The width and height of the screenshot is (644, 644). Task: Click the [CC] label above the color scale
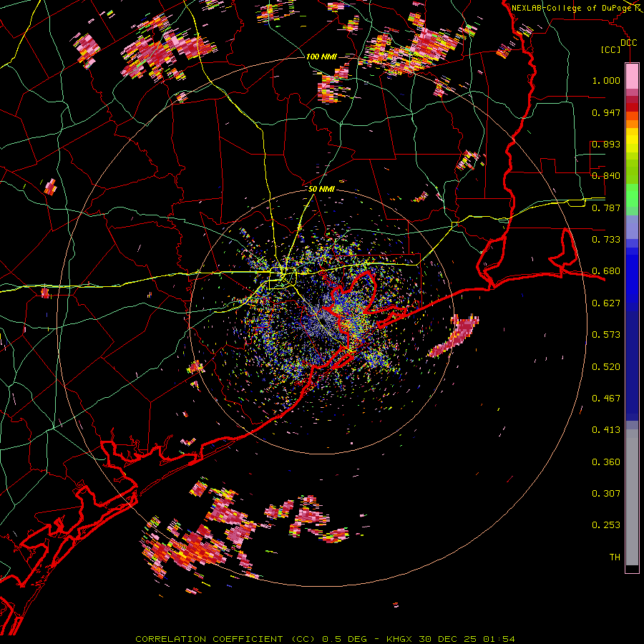pyautogui.click(x=610, y=49)
